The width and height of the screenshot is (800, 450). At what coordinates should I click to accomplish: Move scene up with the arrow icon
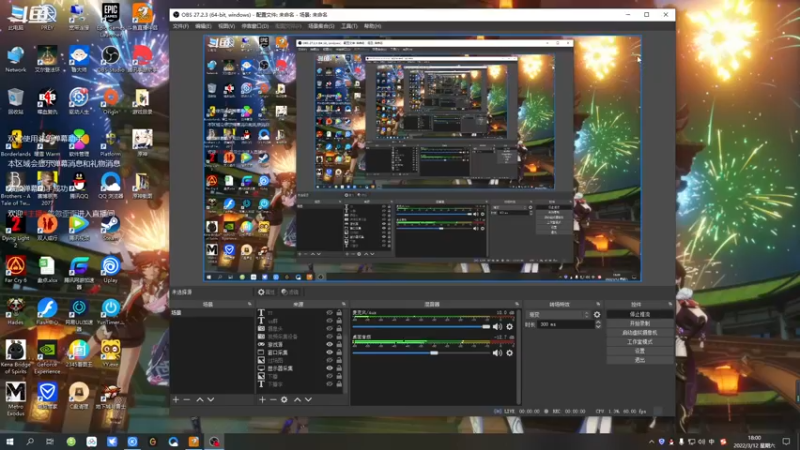click(x=200, y=400)
